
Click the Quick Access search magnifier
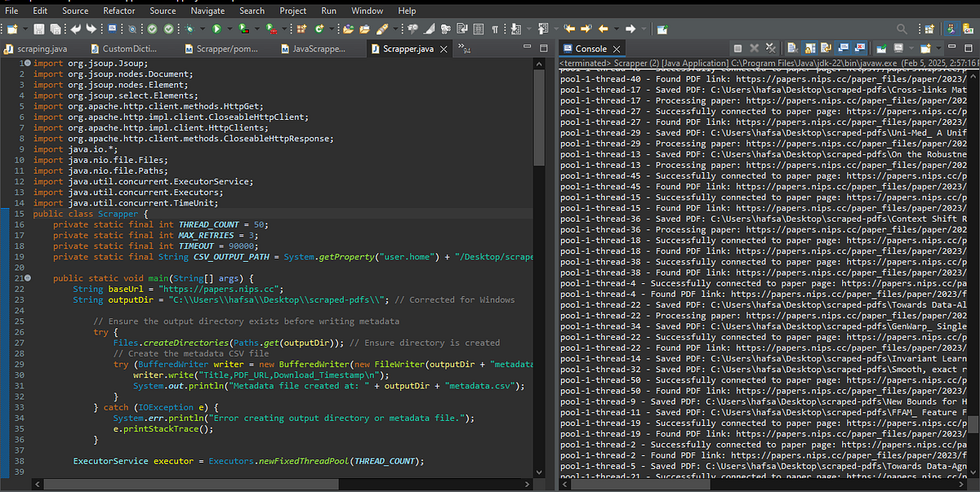(902, 28)
